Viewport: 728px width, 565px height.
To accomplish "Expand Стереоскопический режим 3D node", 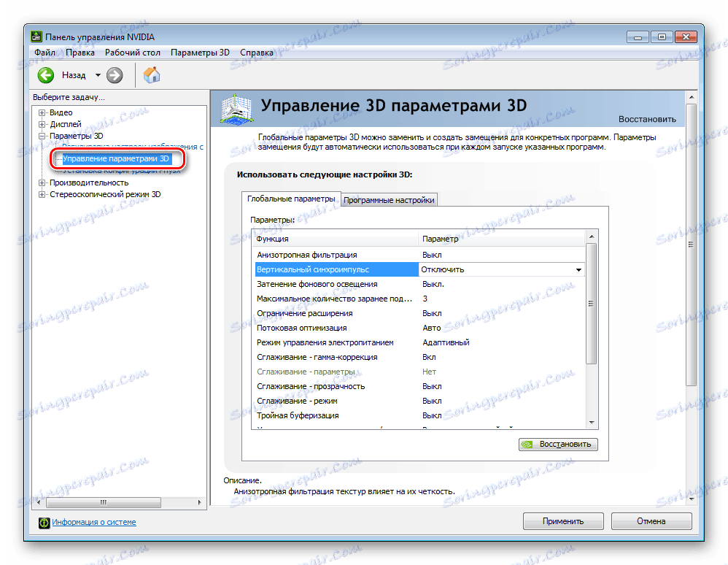I will 42,194.
